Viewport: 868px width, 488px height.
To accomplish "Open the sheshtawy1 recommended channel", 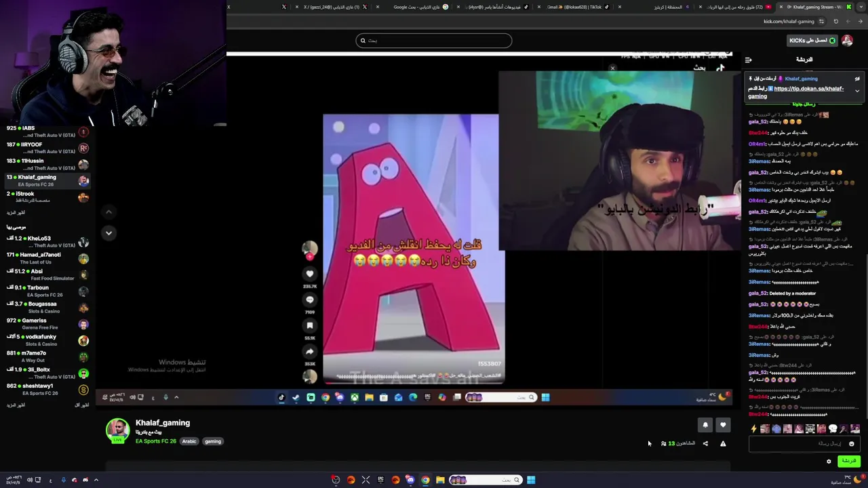I will [47, 389].
